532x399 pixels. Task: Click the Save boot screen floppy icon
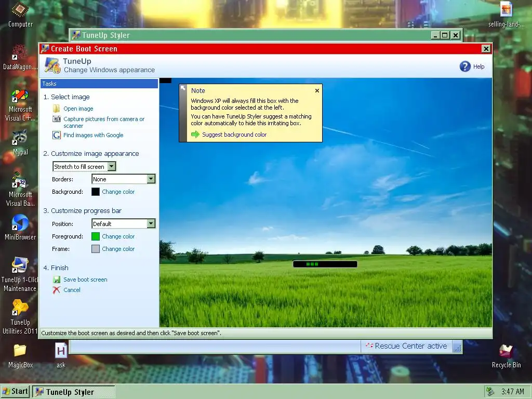tap(56, 280)
